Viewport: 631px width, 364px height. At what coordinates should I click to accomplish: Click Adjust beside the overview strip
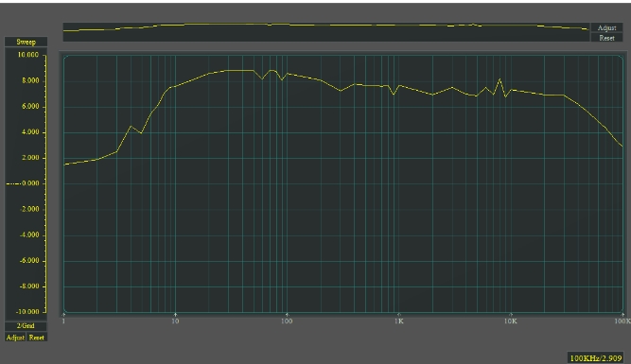(x=606, y=27)
